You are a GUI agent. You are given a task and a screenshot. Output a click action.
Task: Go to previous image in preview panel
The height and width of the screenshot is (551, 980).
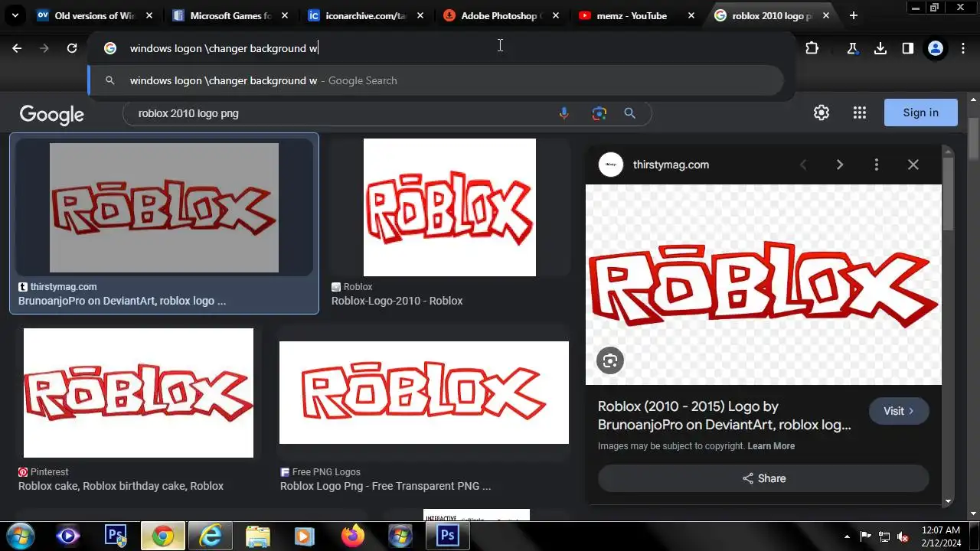[x=803, y=165]
